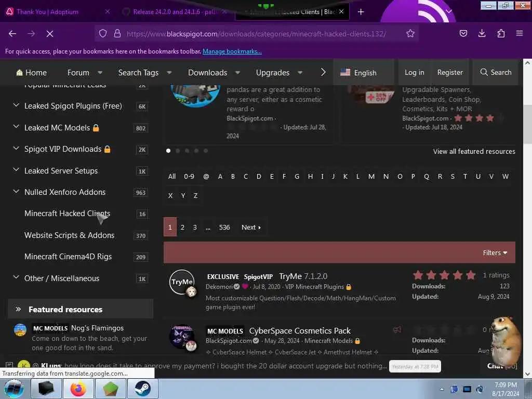This screenshot has height=399, width=532.
Task: Expand the Downloads dropdown arrow
Action: point(237,72)
